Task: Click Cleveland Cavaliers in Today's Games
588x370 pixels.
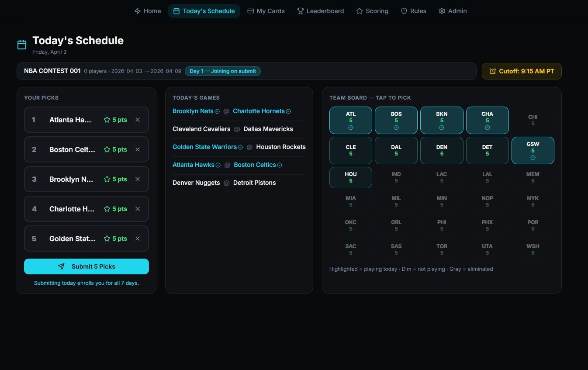Action: pos(201,129)
